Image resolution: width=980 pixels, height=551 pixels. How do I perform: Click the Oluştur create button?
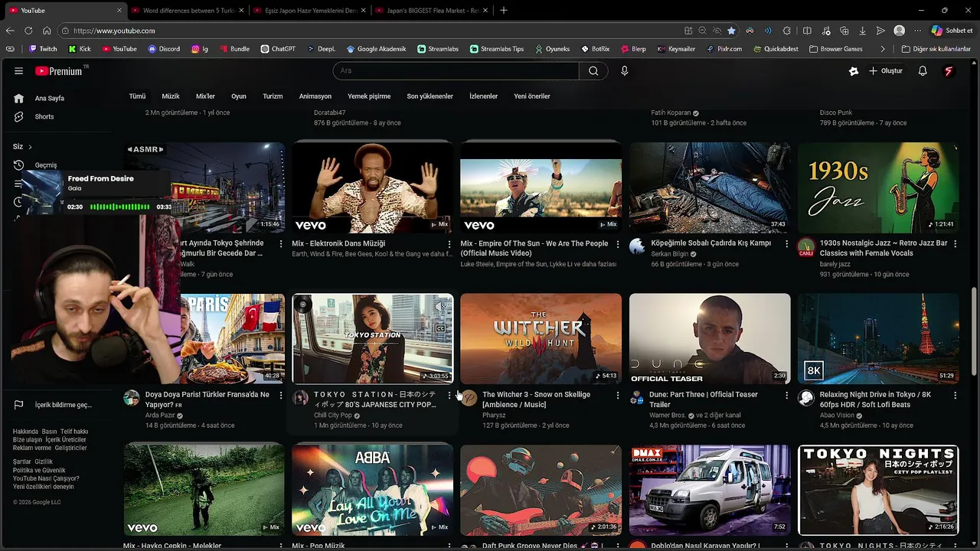click(x=886, y=71)
